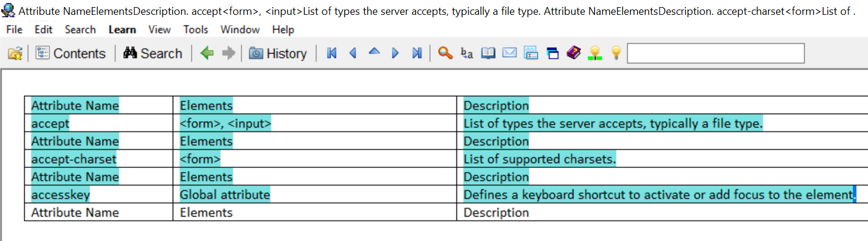Jump to the first topic
This screenshot has height=241, width=868.
332,53
